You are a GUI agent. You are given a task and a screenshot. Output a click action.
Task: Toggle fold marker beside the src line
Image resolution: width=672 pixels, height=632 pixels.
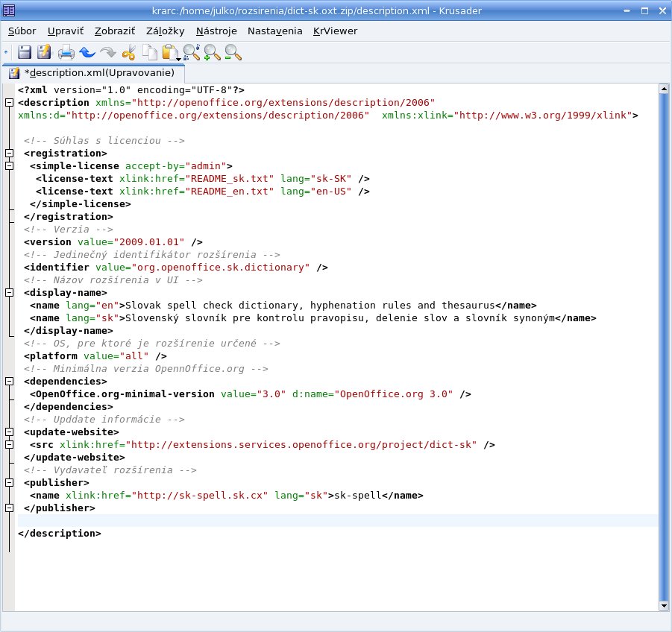coord(9,445)
